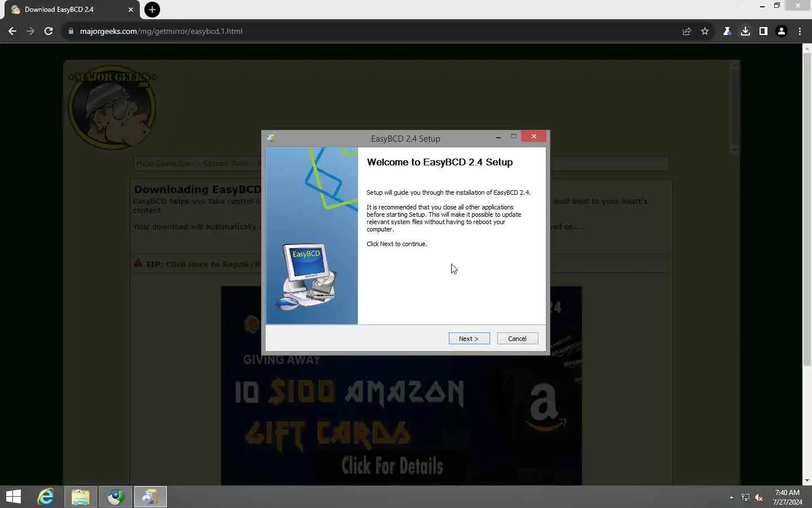Go forward in Chrome browser
This screenshot has width=812, height=508.
click(30, 31)
